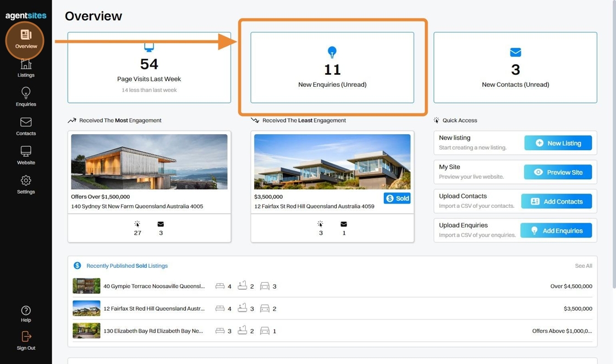Click the bath icon in 12 Fairfax St row
This screenshot has height=364, width=616.
click(243, 308)
